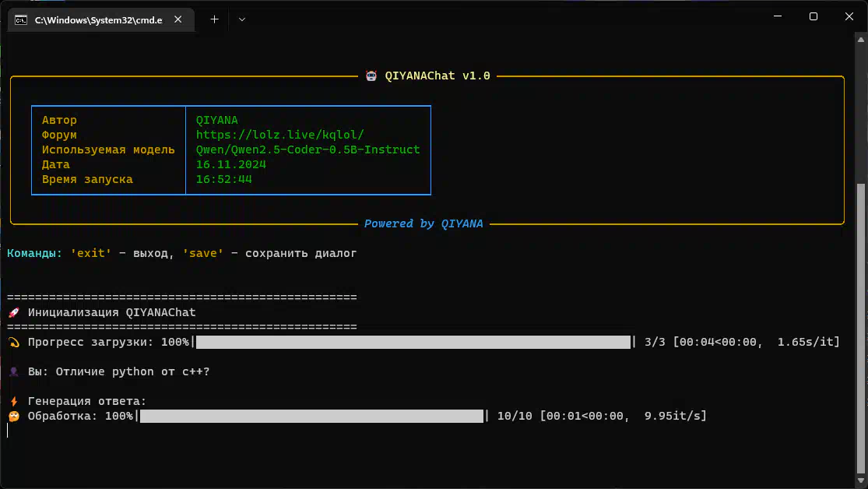Click the 3/3 loading counter text

[655, 343]
